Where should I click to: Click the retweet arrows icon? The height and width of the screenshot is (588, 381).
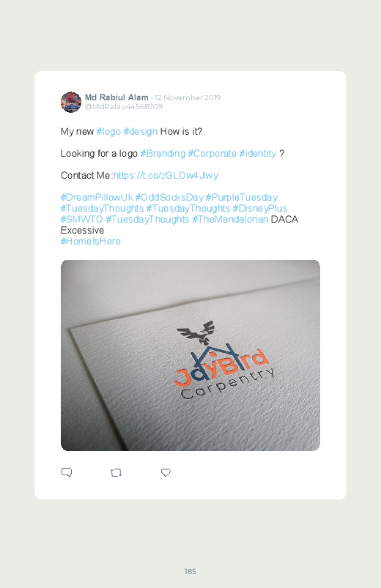pyautogui.click(x=116, y=472)
